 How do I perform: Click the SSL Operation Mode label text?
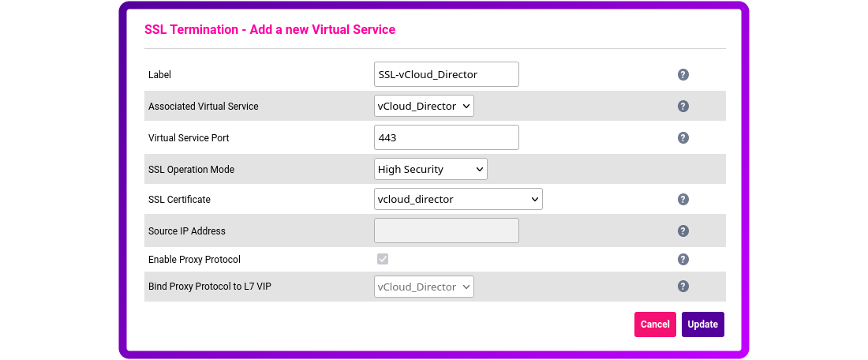(191, 170)
